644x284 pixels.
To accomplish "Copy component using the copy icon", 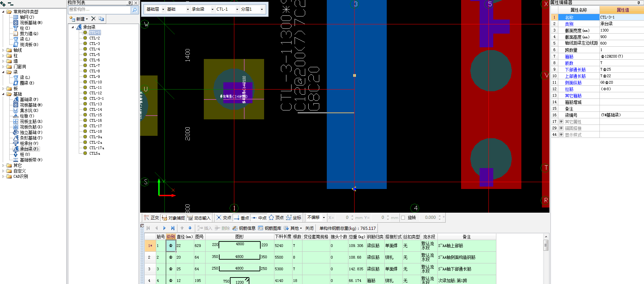I will pyautogui.click(x=101, y=19).
